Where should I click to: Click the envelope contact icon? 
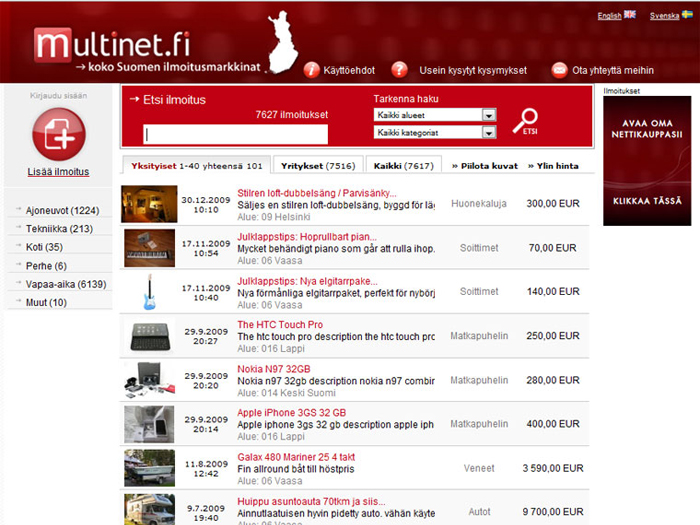559,70
